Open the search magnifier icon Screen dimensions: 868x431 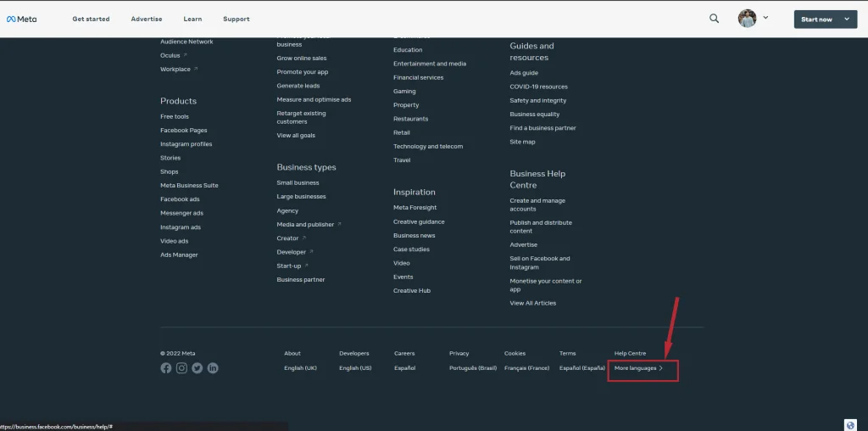[714, 19]
